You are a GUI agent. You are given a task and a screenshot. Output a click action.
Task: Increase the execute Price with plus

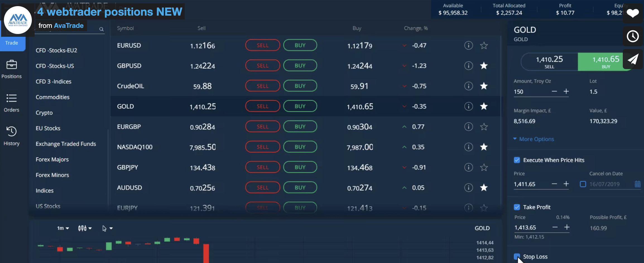pyautogui.click(x=566, y=184)
